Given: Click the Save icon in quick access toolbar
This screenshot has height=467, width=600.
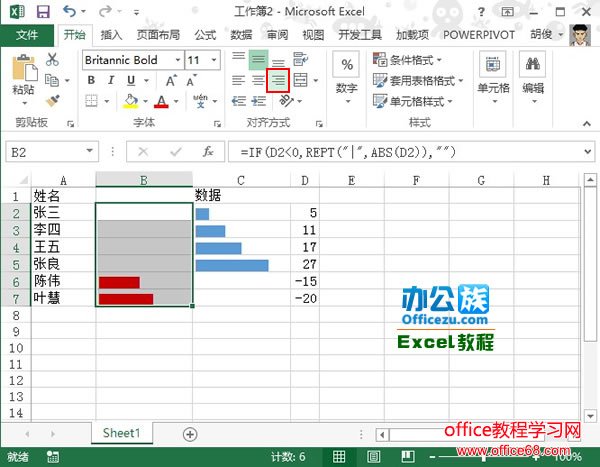Looking at the screenshot, I should point(43,11).
